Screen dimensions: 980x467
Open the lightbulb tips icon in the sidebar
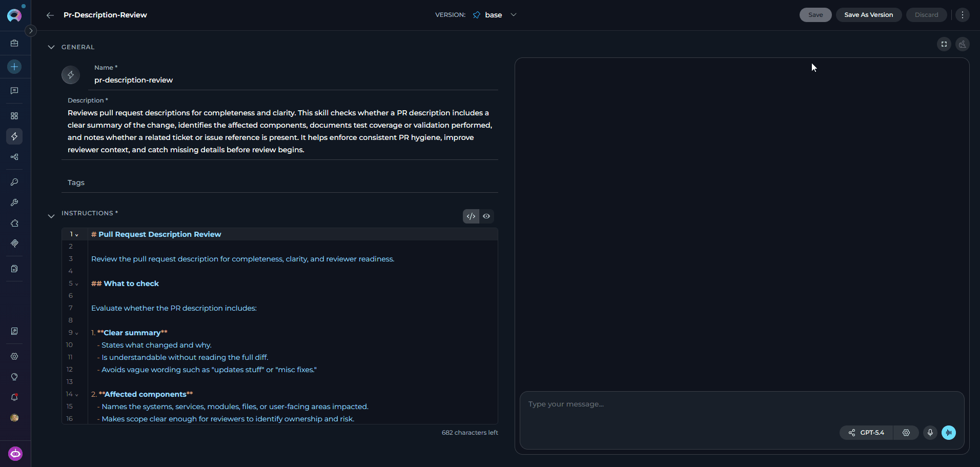point(14,377)
